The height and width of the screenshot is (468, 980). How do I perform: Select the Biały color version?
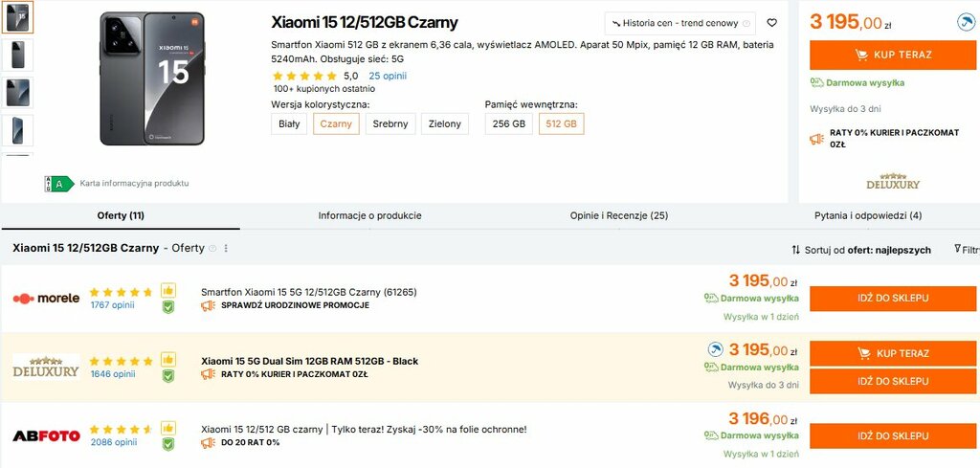pos(289,123)
